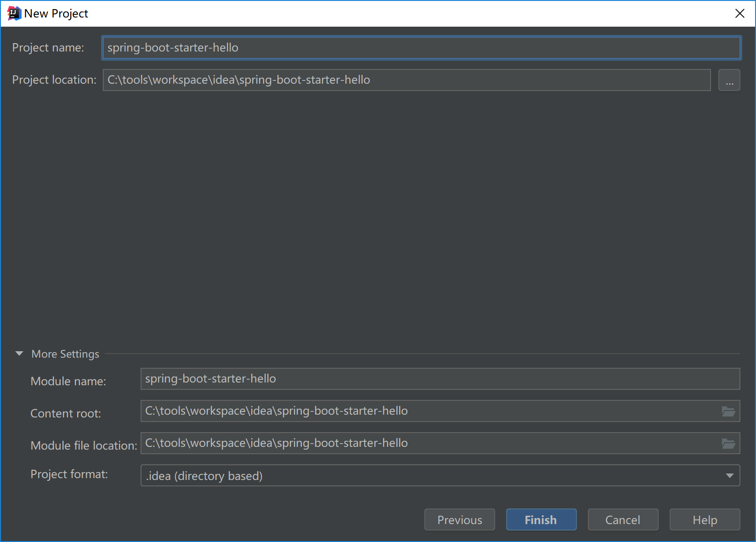Click the 'Module name:' label
Viewport: 756px width, 542px height.
pos(68,381)
